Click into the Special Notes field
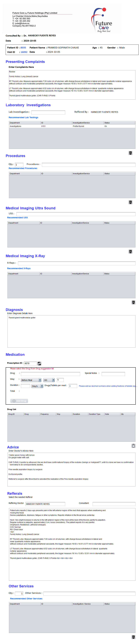 [113, 374]
